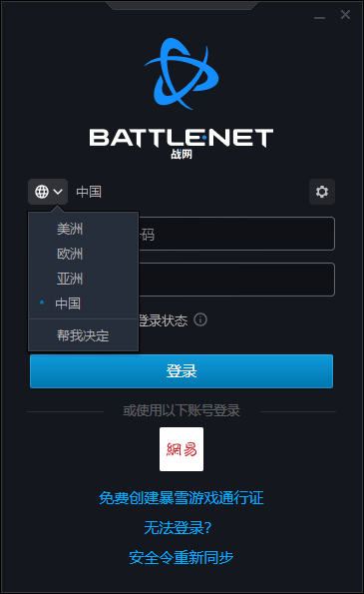This screenshot has height=594, width=364.
Task: Sign in with the 網易 NetEase icon
Action: coord(182,449)
